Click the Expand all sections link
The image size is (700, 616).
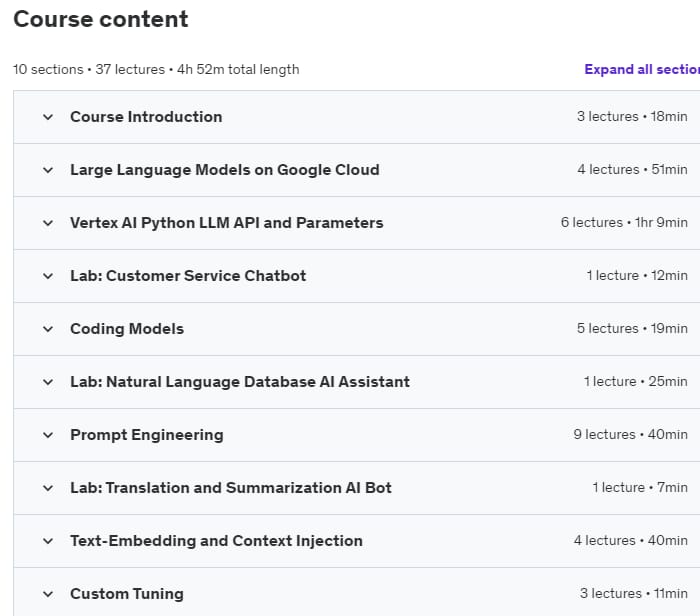pos(642,70)
